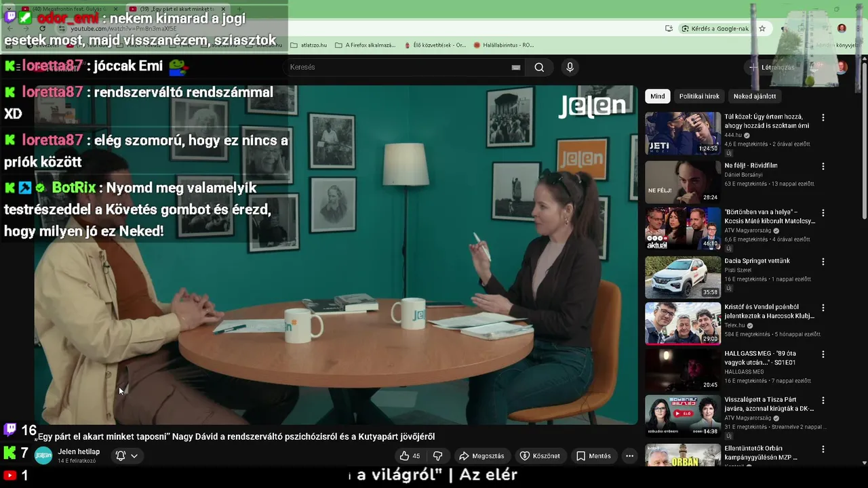Dislike the video with thumbs down
This screenshot has height=488, width=868.
[x=437, y=456]
